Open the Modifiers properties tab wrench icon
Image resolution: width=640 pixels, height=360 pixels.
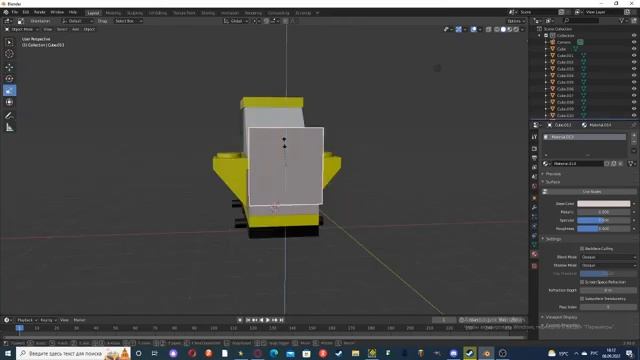pos(534,207)
